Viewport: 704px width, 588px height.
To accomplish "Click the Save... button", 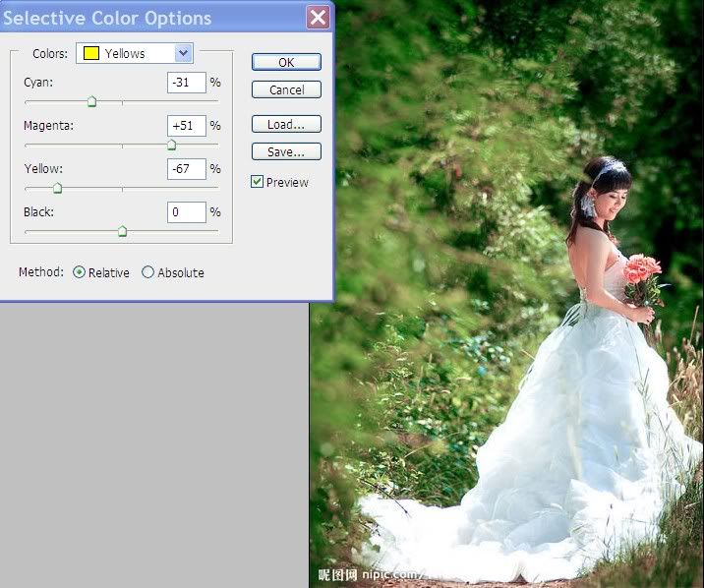I will 286,152.
